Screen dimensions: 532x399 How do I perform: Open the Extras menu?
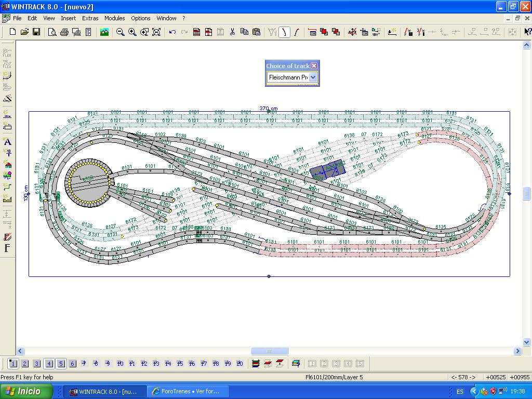click(x=90, y=18)
